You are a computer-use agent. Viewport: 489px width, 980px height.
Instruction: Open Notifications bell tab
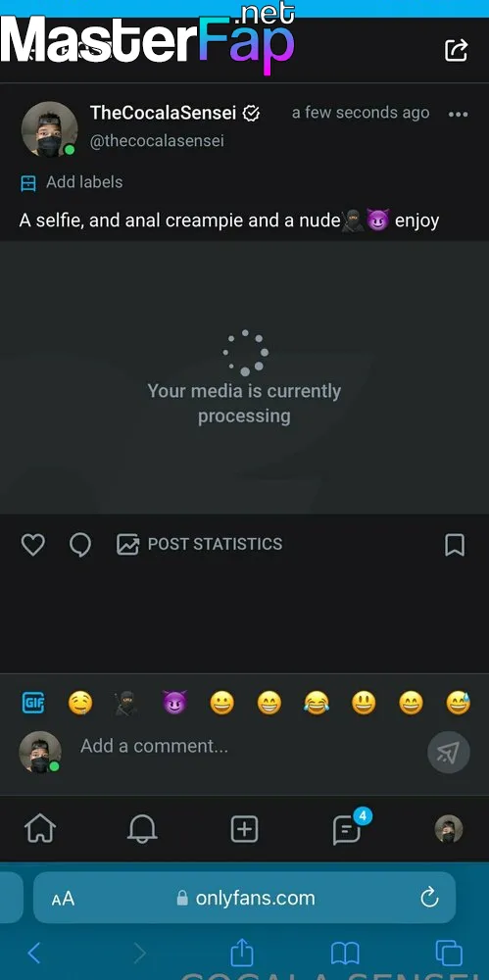(142, 829)
